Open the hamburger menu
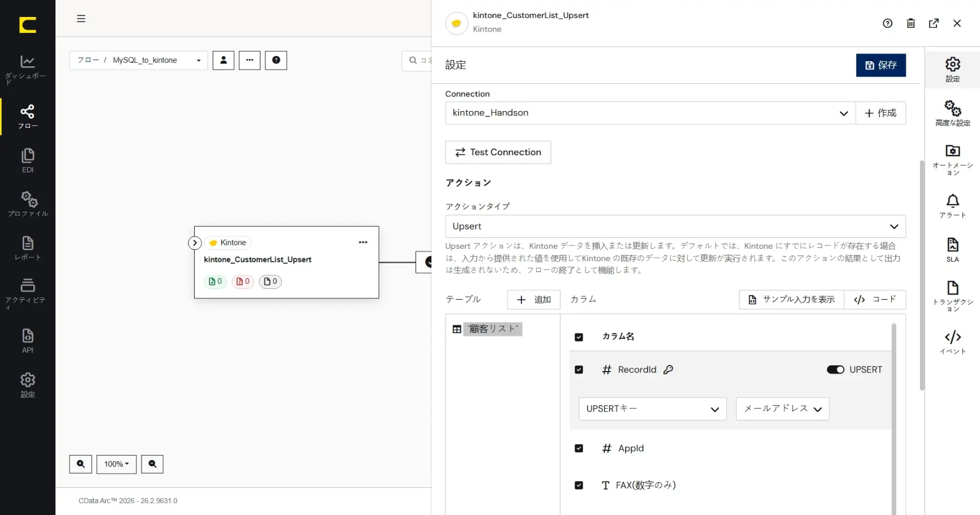The width and height of the screenshot is (980, 515). (x=81, y=19)
